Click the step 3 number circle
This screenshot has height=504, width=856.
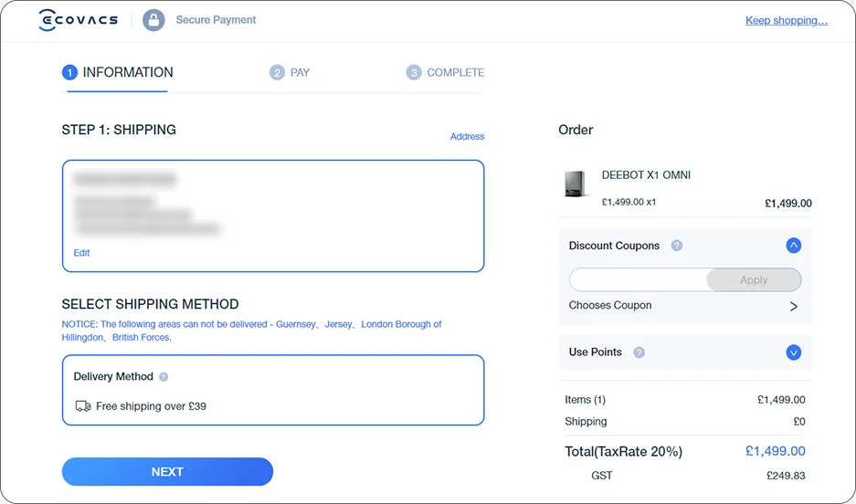(x=414, y=72)
